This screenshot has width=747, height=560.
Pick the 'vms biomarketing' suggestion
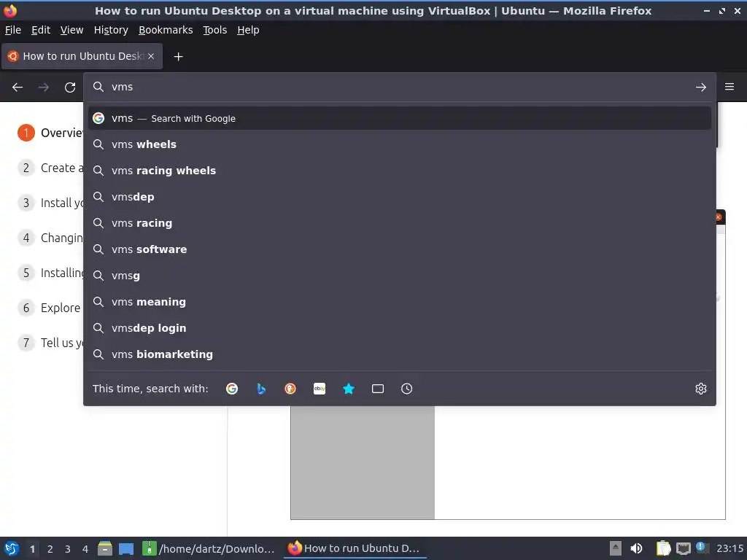(x=400, y=354)
